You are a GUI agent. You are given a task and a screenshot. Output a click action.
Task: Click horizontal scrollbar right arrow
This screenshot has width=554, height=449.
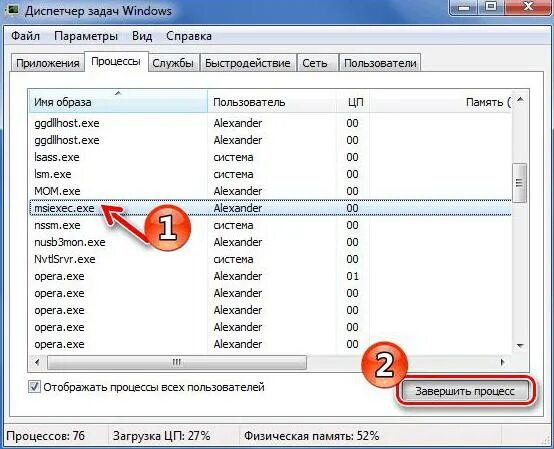click(x=502, y=362)
